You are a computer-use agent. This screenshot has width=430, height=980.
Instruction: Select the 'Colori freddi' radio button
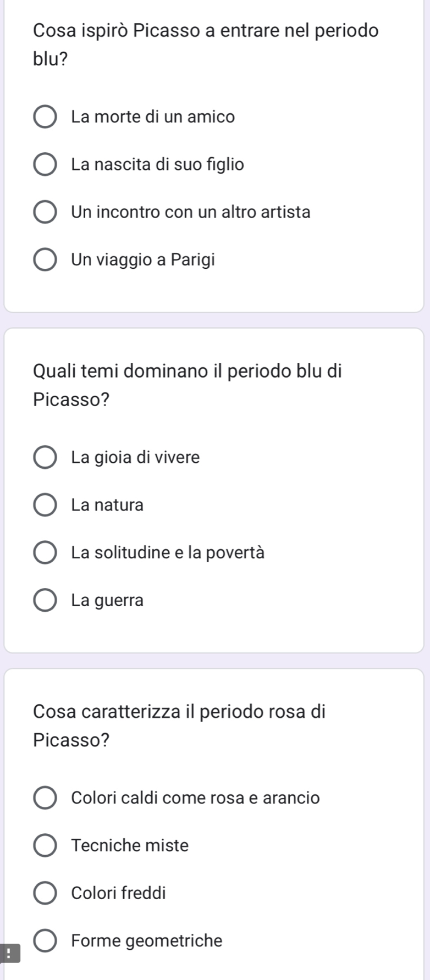[45, 893]
